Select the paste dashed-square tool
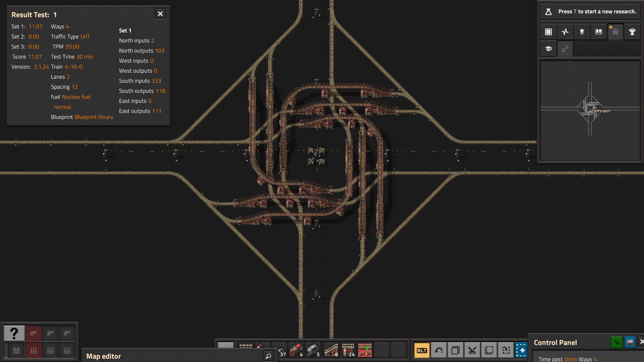644x362 pixels. tap(489, 350)
